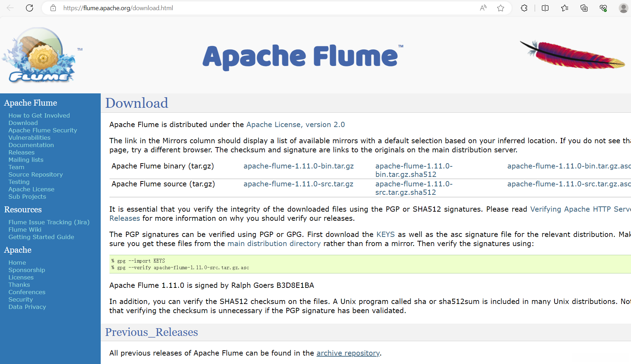Open apache-flume-1.11.0-src.tar.gz.asc signature
This screenshot has width=631, height=364.
click(569, 184)
